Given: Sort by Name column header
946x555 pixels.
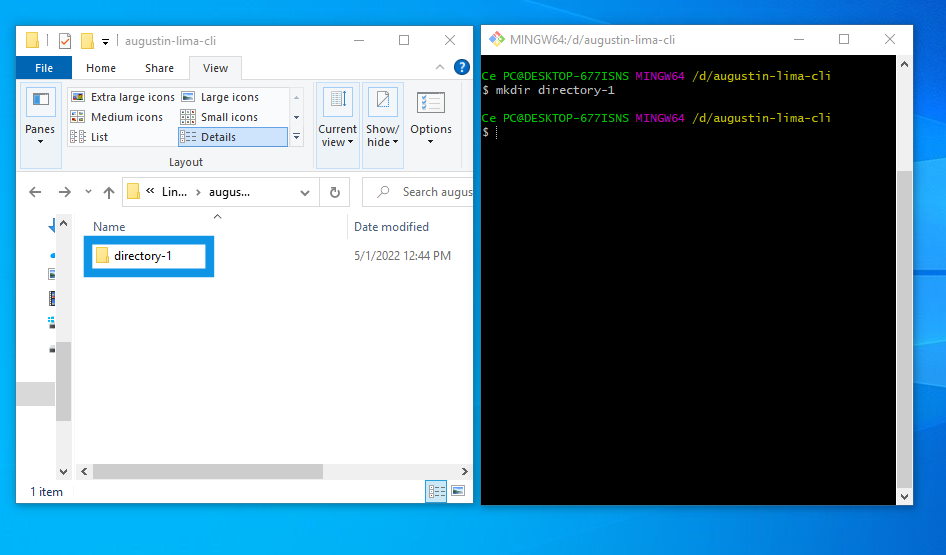Looking at the screenshot, I should 109,227.
